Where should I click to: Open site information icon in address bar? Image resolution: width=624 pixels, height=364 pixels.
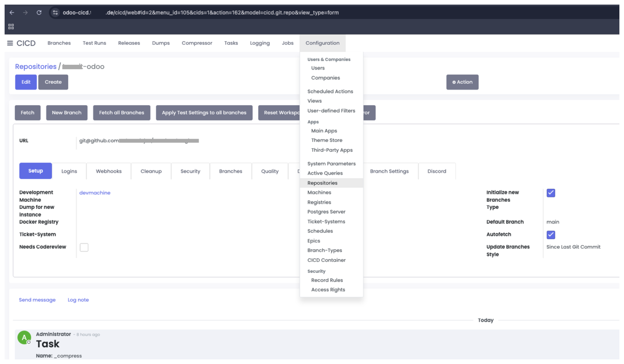tap(56, 12)
